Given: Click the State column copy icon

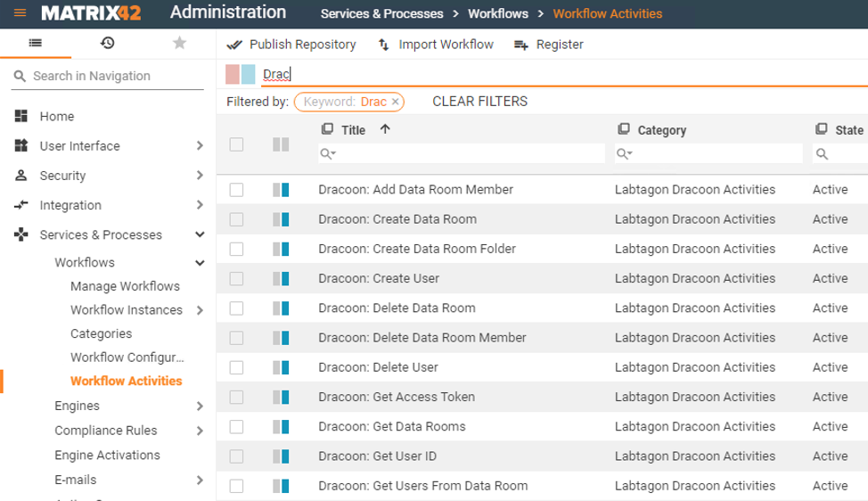Looking at the screenshot, I should [x=821, y=129].
